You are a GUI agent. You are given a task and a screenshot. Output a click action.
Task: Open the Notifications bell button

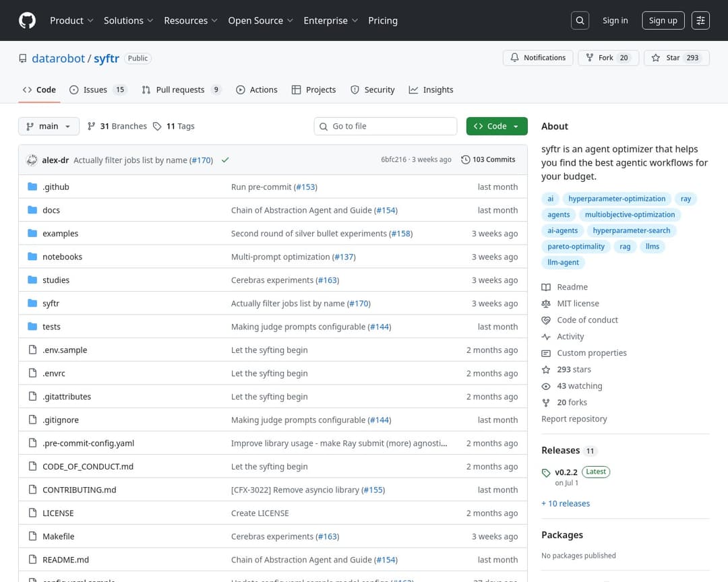(538, 58)
